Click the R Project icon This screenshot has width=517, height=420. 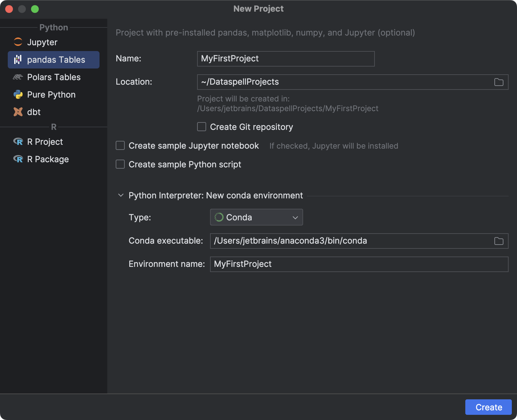(x=18, y=142)
